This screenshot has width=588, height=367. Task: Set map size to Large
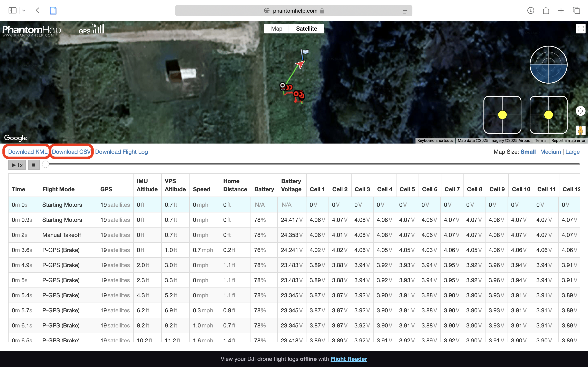coord(572,152)
